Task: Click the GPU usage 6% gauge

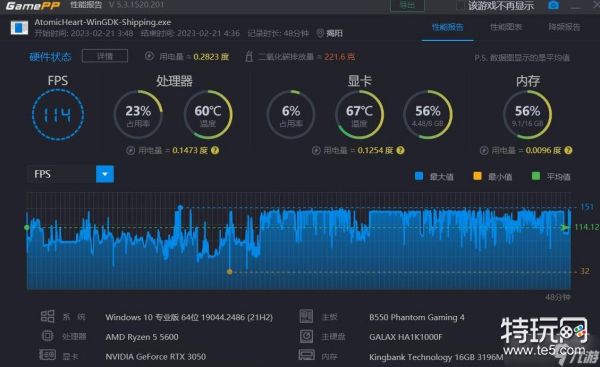Action: pos(291,114)
